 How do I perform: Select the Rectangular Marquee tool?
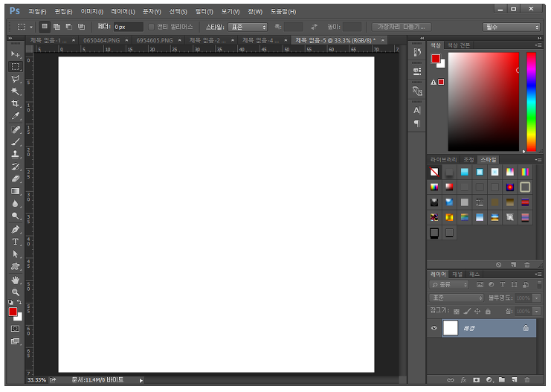[16, 66]
